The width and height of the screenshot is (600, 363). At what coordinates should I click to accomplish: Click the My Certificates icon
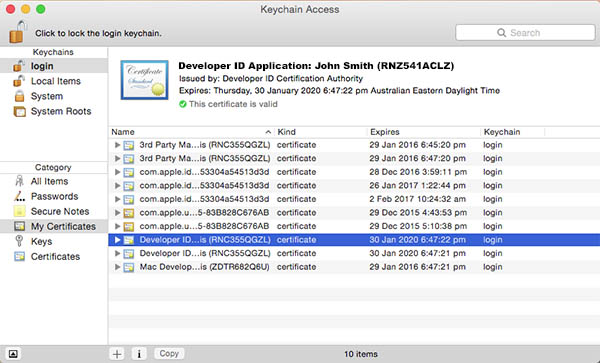coord(19,226)
